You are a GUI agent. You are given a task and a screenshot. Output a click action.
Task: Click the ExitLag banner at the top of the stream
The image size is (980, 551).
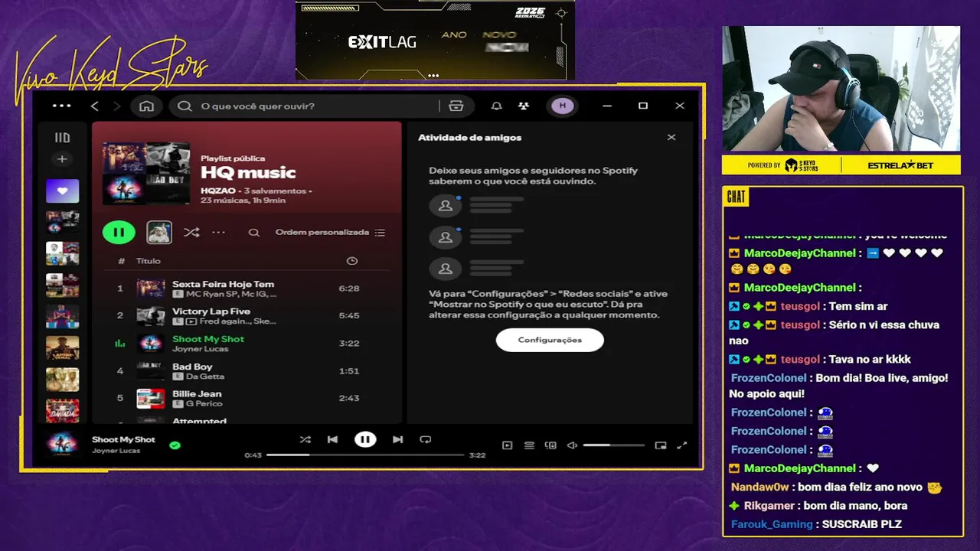pyautogui.click(x=435, y=40)
